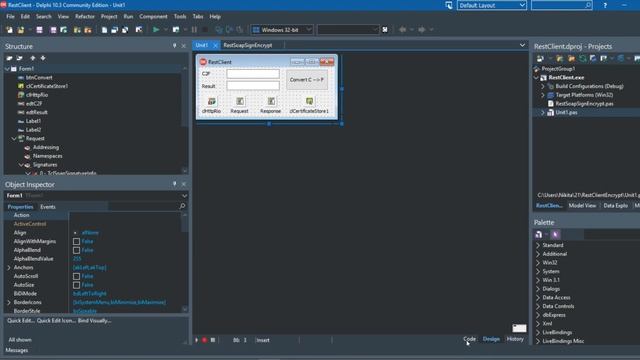Move component down in Structure toolbar

tap(43, 58)
